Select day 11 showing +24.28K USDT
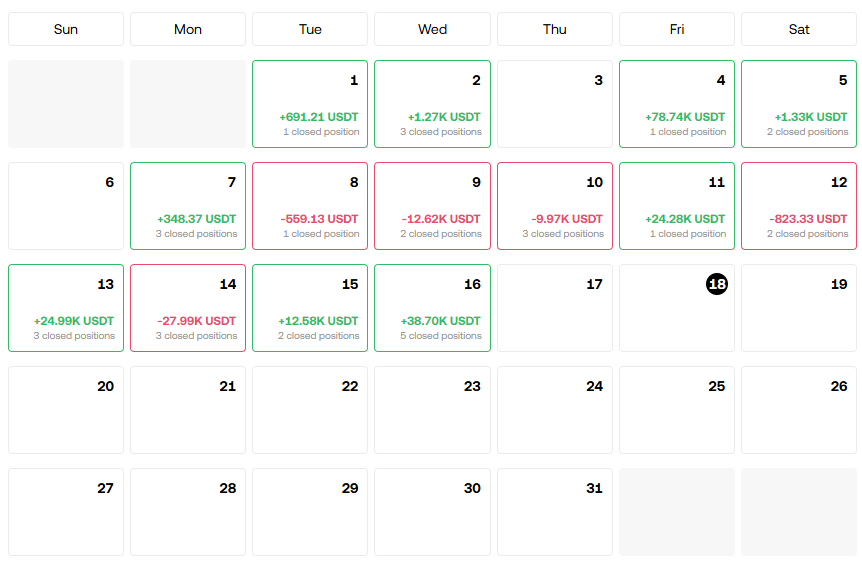 click(x=677, y=206)
